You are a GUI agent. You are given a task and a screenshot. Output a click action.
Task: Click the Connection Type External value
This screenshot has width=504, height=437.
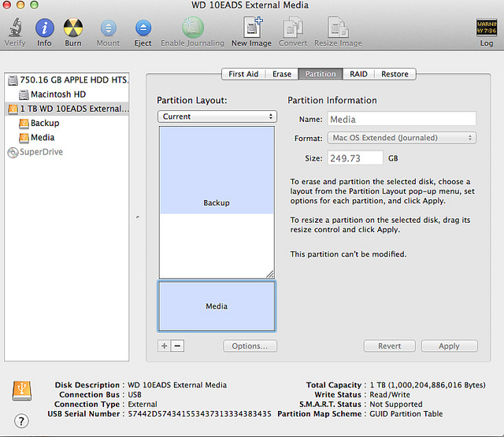pos(143,404)
